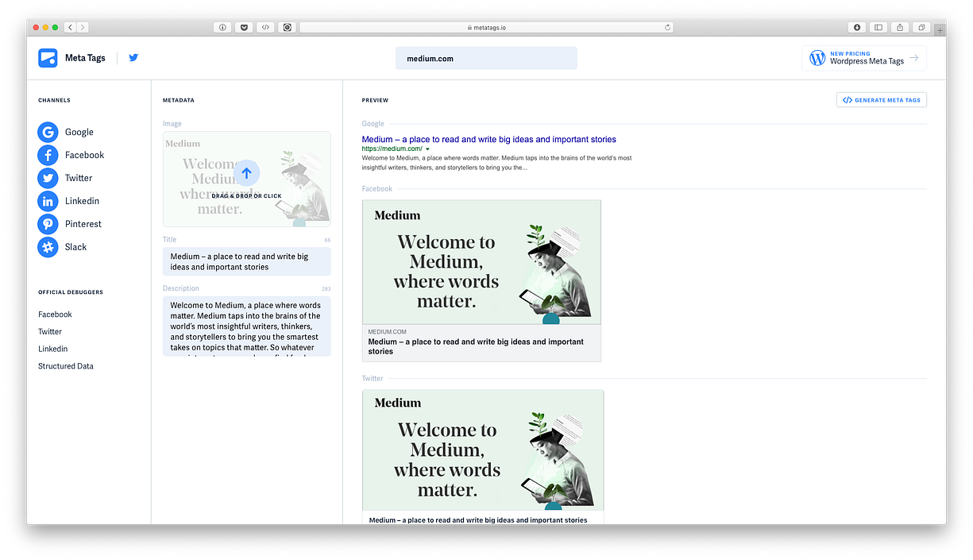Click the upload arrow on the image box
973x560 pixels.
[246, 173]
